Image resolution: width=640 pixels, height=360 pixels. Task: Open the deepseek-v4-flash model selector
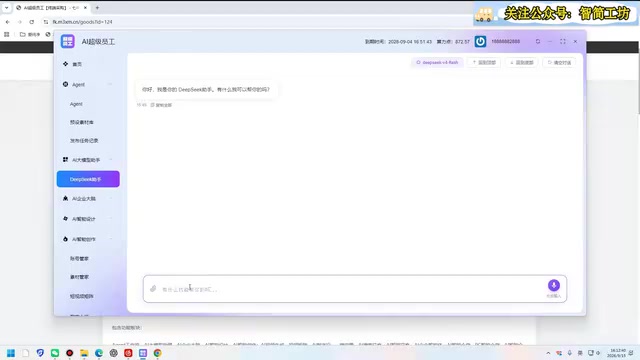tap(437, 62)
